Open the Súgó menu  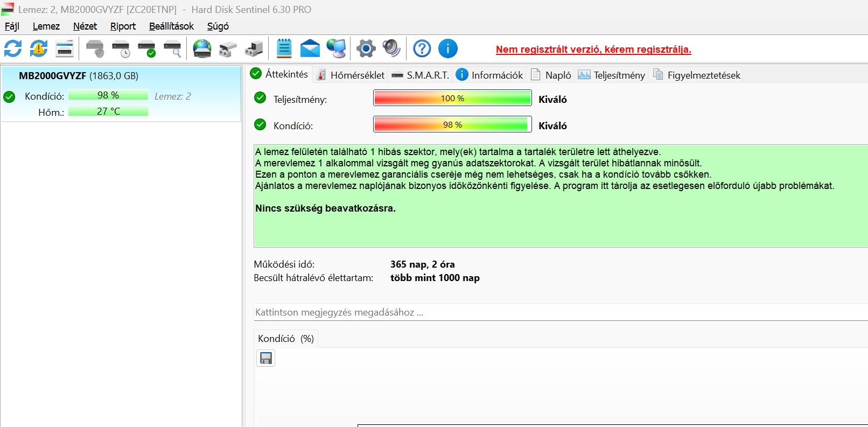(218, 26)
